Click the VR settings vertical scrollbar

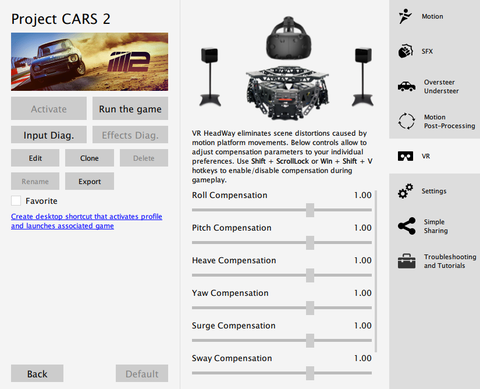376,271
